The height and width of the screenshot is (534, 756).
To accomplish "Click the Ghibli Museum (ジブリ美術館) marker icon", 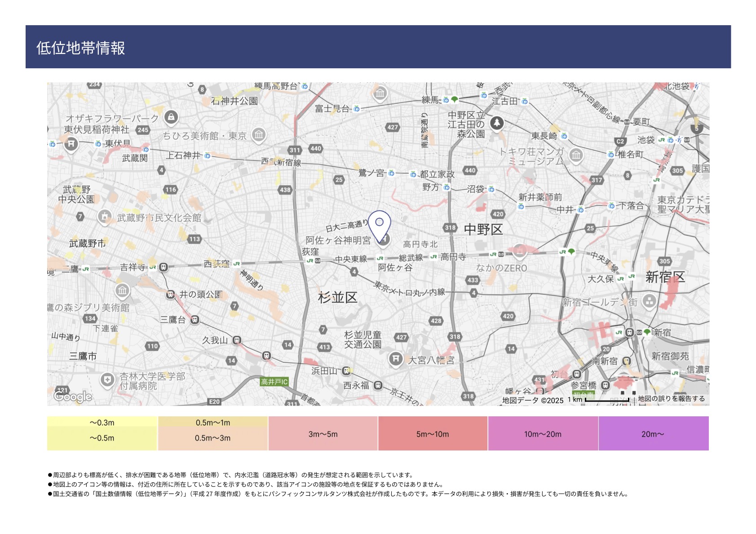I will (x=122, y=291).
